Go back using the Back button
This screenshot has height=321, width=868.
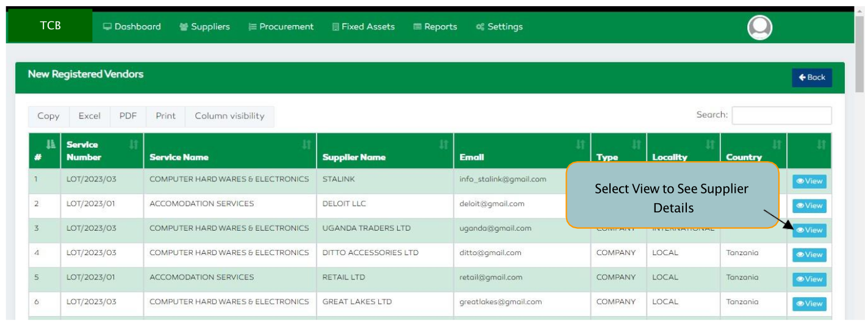pyautogui.click(x=812, y=78)
